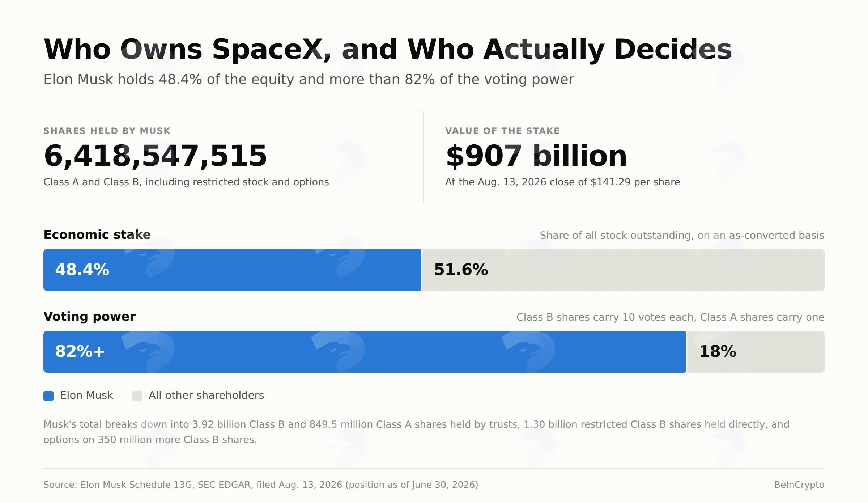
Task: Click the Source Schedule 13G citation
Action: [x=261, y=485]
